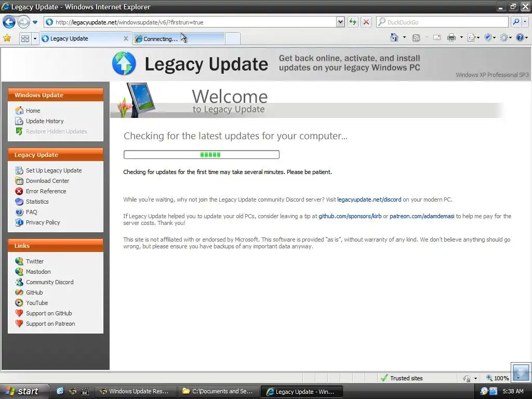Click the Legacy Update globe logo
532x399 pixels.
(124, 63)
